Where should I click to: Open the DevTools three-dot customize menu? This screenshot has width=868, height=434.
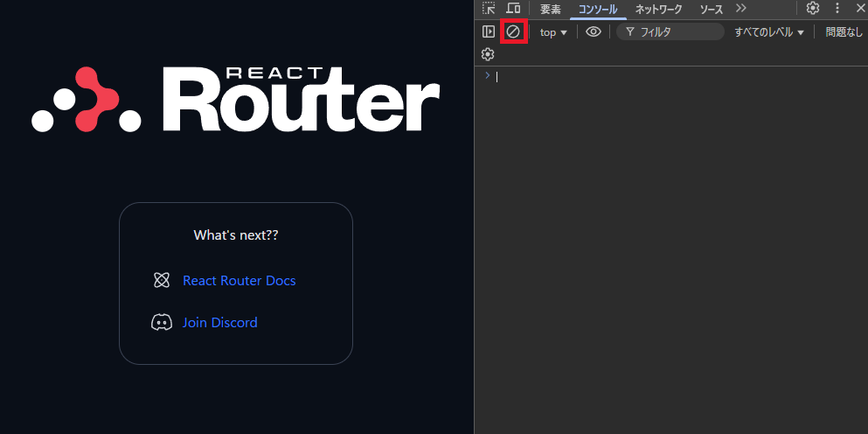(x=837, y=9)
